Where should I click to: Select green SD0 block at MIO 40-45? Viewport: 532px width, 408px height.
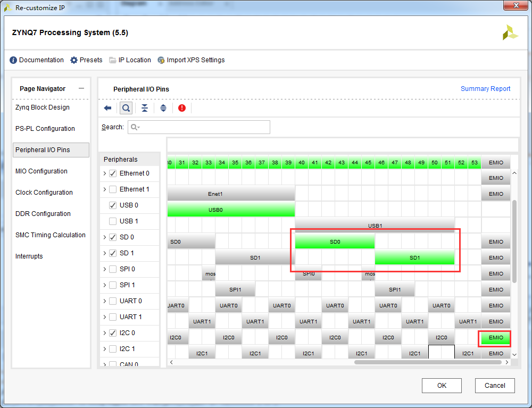coord(335,242)
